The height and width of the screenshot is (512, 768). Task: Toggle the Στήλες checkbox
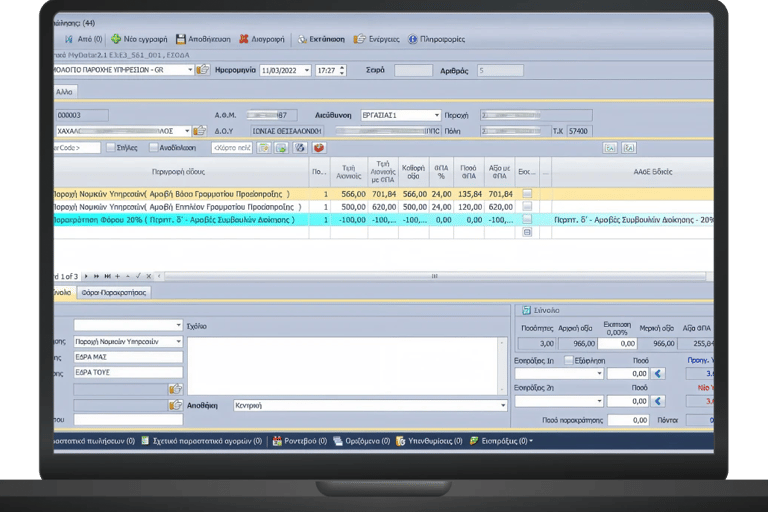coord(112,148)
